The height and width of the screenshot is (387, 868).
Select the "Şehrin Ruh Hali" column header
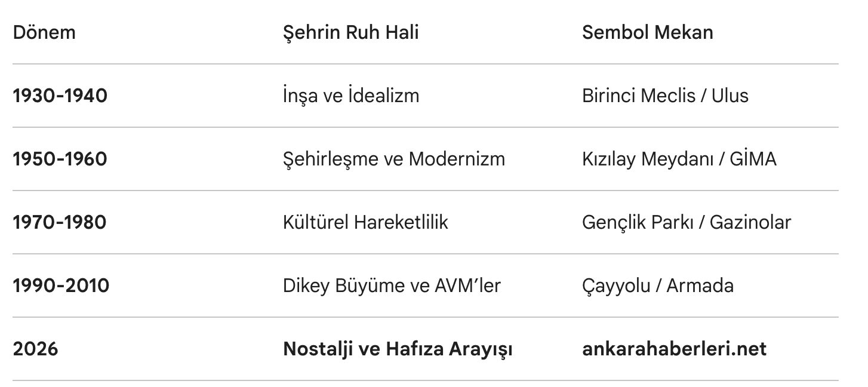350,32
